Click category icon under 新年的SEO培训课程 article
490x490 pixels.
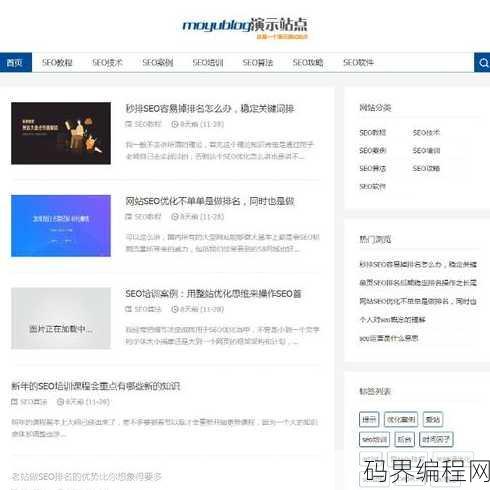(x=14, y=402)
